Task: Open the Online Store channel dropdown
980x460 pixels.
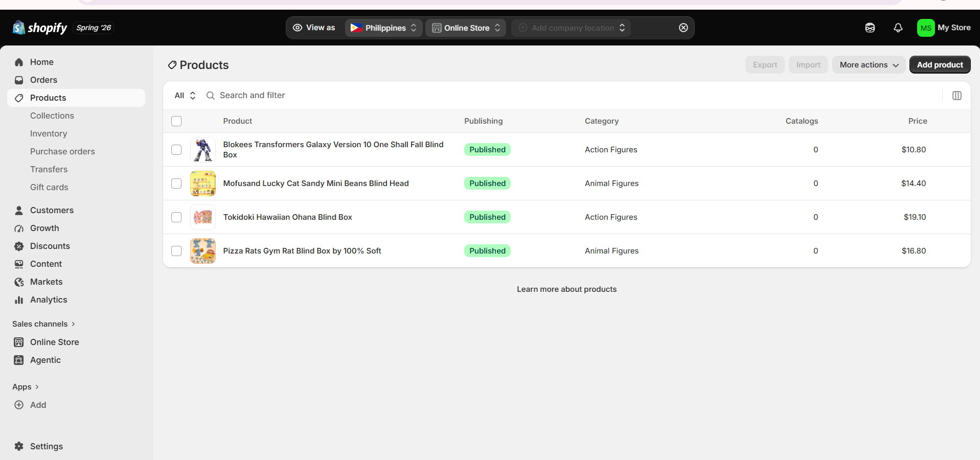Action: coord(466,28)
